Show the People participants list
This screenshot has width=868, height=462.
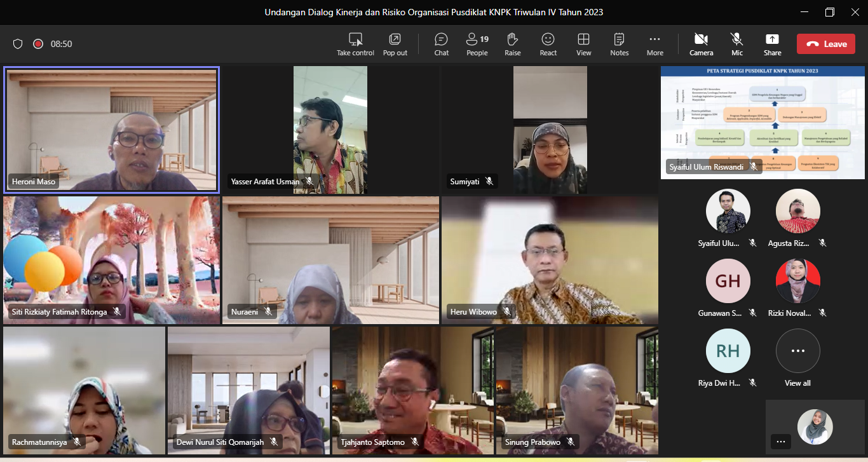click(477, 44)
